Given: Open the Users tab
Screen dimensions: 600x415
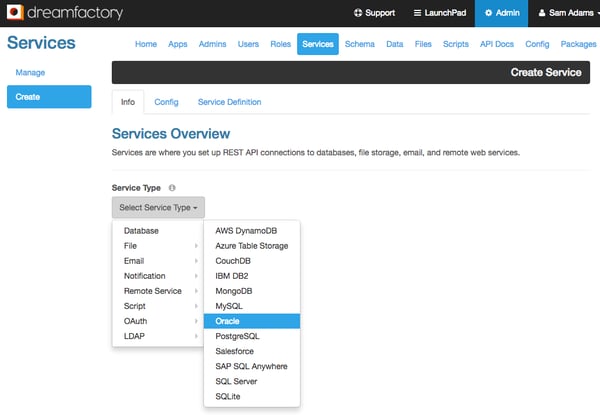Looking at the screenshot, I should [248, 44].
